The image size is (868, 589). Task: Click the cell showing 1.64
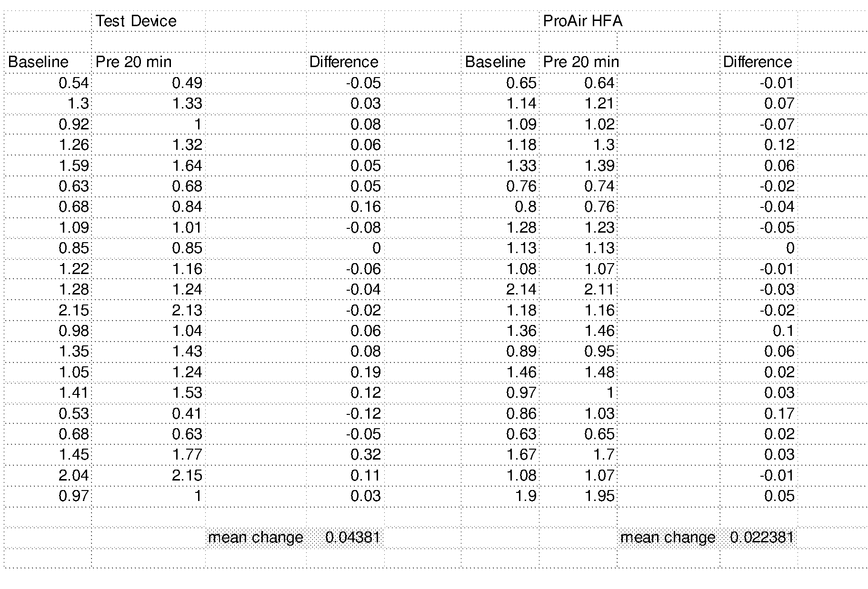tap(187, 166)
